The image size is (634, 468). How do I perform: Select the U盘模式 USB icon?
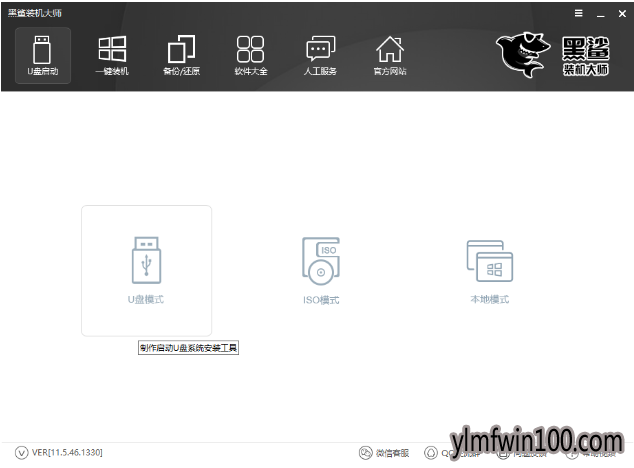(x=146, y=260)
